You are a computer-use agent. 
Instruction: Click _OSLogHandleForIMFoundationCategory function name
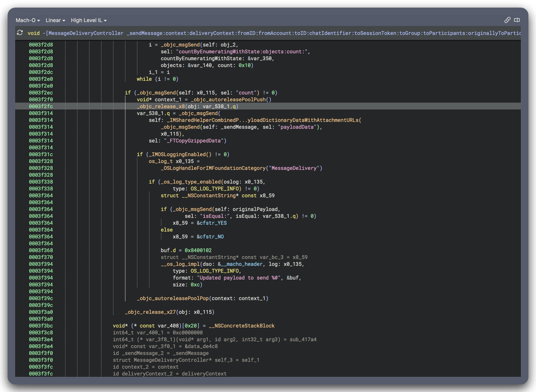[x=213, y=168]
